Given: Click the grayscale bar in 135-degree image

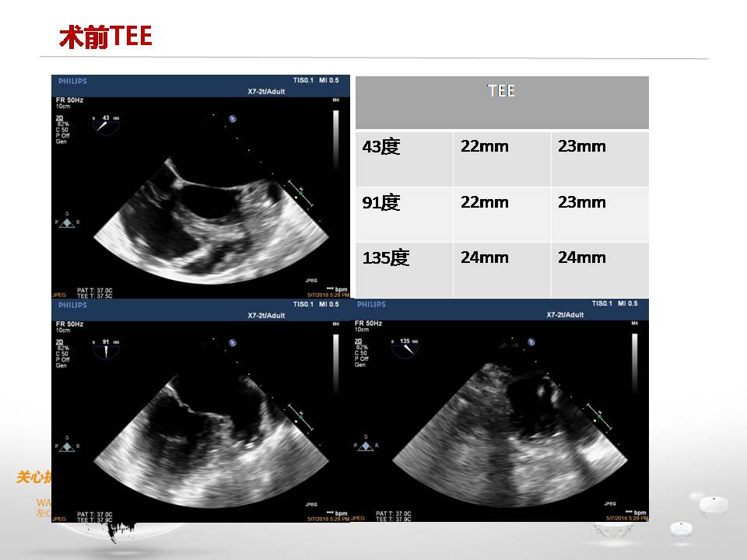Looking at the screenshot, I should (x=635, y=363).
